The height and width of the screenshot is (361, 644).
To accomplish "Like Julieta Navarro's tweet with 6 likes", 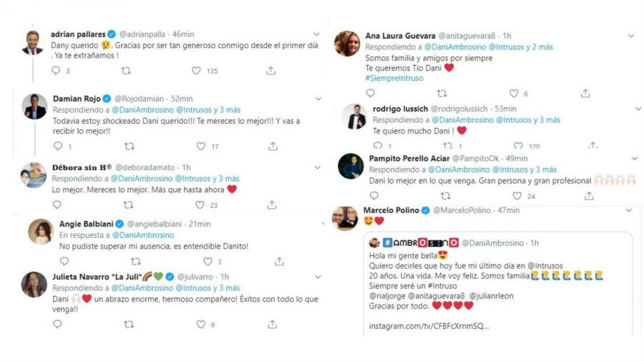I will [x=201, y=324].
